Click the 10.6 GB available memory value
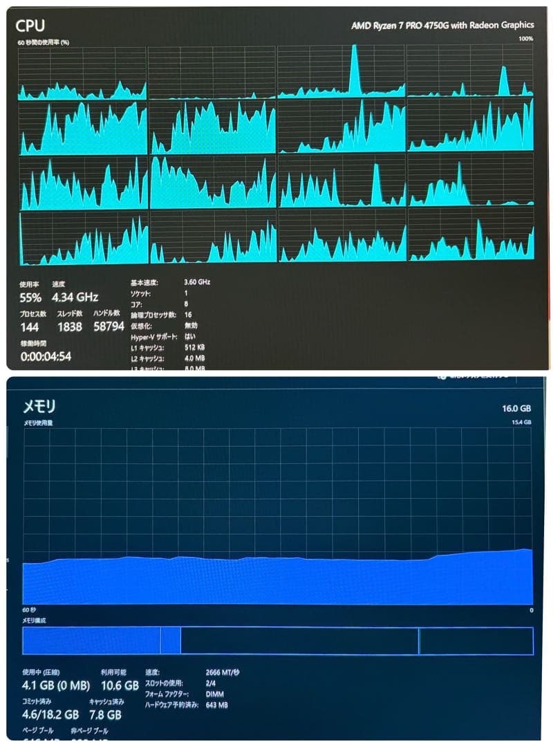Screen dimensions: 560x747 tap(120, 685)
